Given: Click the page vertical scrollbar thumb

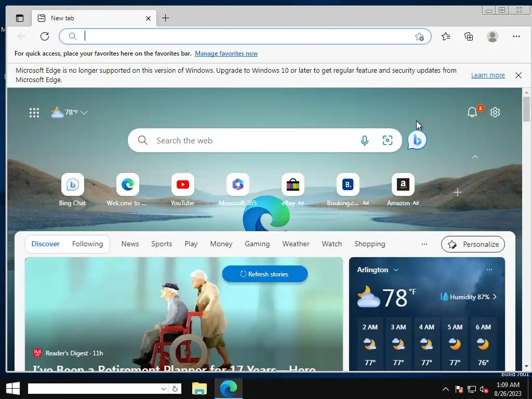Looking at the screenshot, I should (x=526, y=109).
